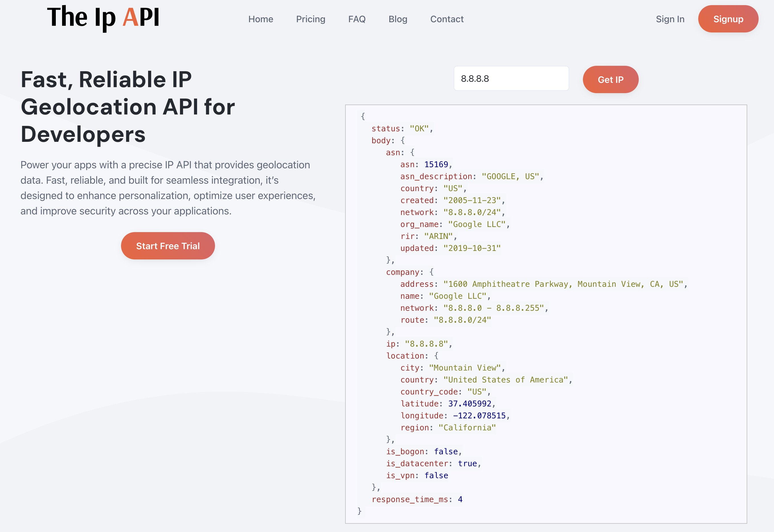Select the latitude value 37.405992

(x=470, y=403)
